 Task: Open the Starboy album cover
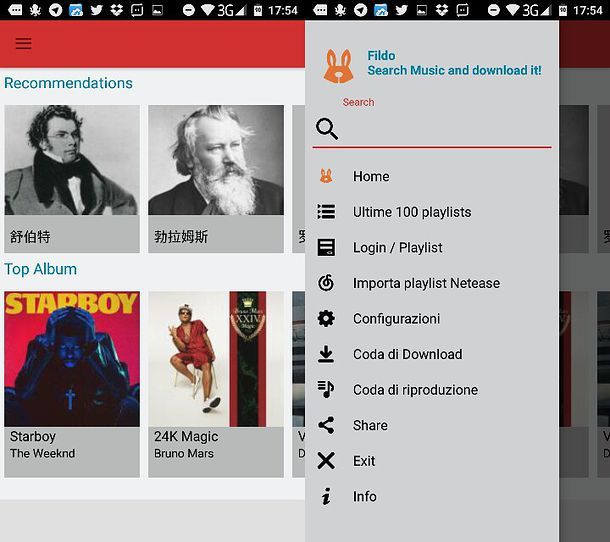click(x=72, y=359)
